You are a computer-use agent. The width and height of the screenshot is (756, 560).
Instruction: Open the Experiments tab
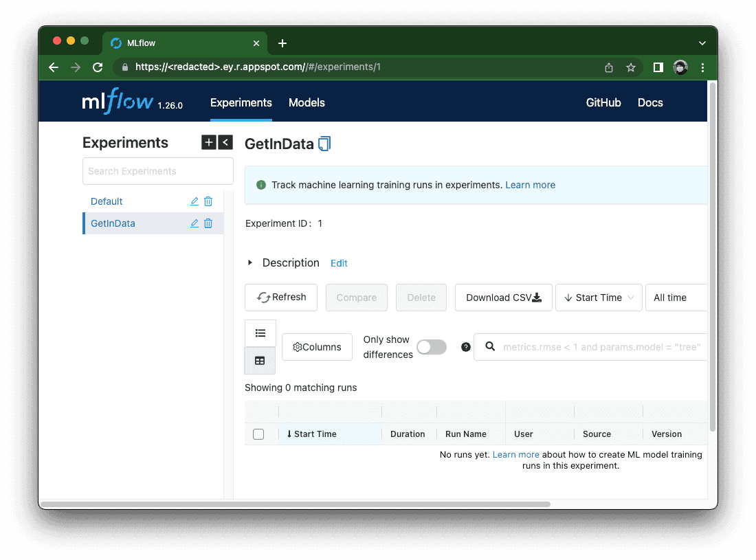pyautogui.click(x=241, y=102)
